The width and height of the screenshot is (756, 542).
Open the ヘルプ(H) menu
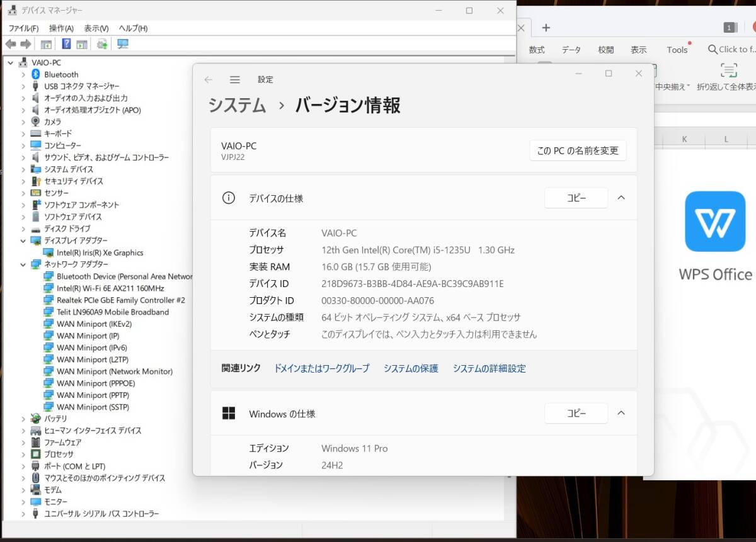[x=134, y=28]
